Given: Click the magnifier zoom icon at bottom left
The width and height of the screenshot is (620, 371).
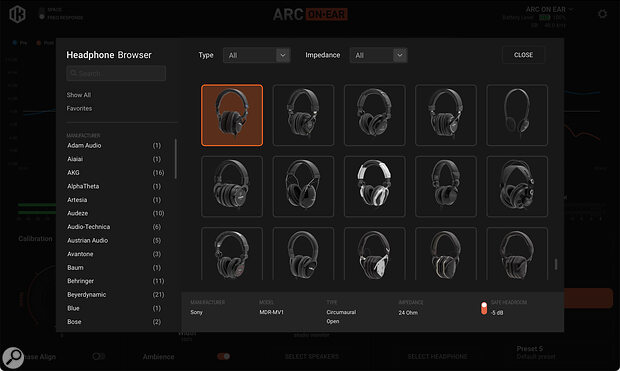Looking at the screenshot, I should pyautogui.click(x=13, y=358).
